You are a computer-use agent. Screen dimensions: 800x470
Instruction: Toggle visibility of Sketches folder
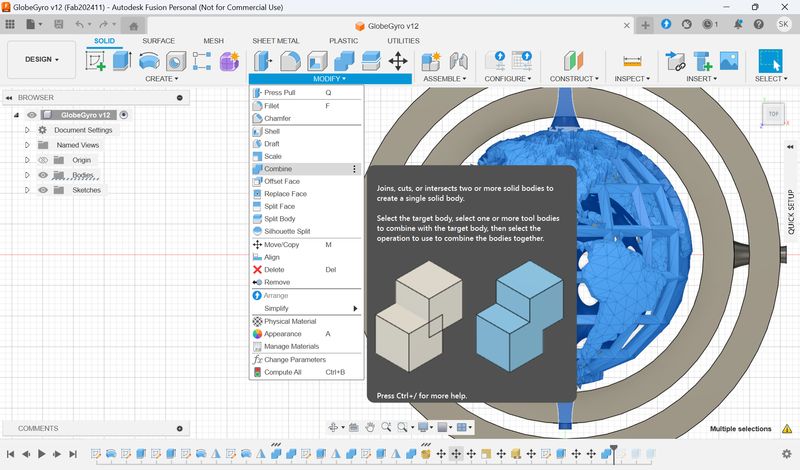tap(43, 190)
